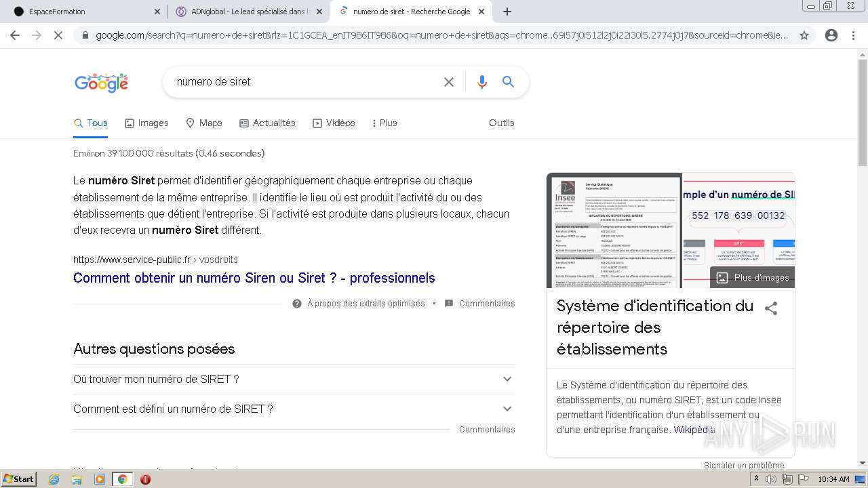Click Chrome icon in taskbar

pyautogui.click(x=122, y=479)
